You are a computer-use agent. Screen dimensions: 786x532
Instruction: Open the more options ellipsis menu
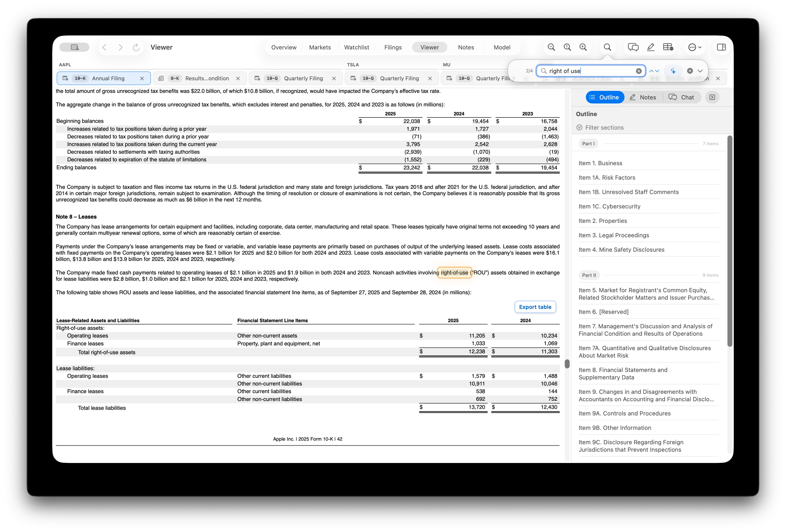click(x=695, y=47)
